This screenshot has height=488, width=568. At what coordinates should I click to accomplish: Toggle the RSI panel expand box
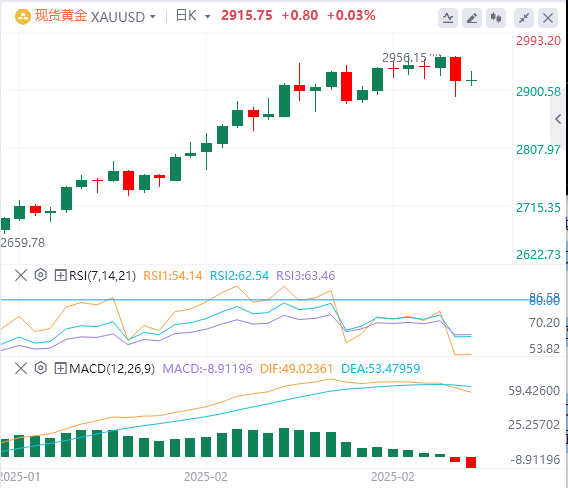(60, 276)
